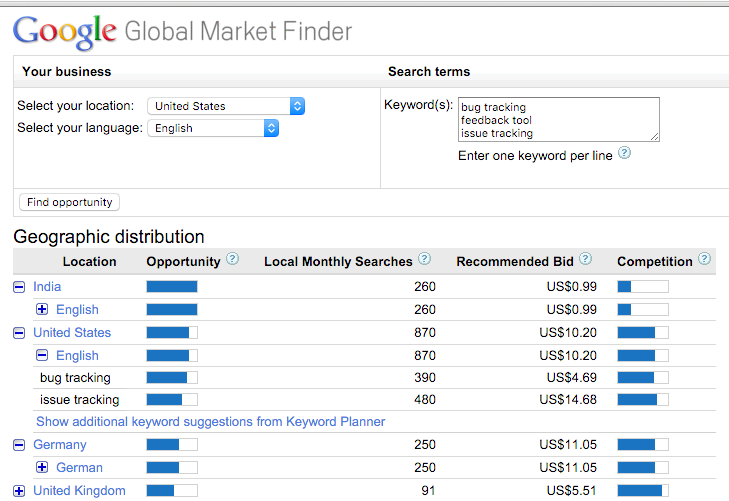Click India's opportunity bar

[x=172, y=287]
